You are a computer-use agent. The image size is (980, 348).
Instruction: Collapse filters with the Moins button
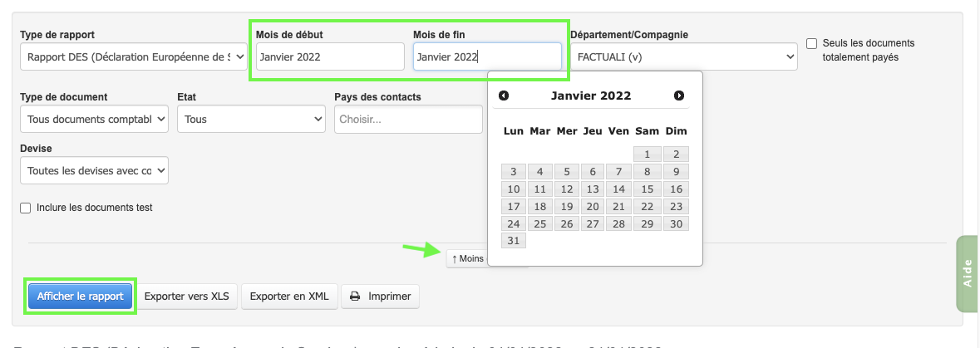(467, 259)
